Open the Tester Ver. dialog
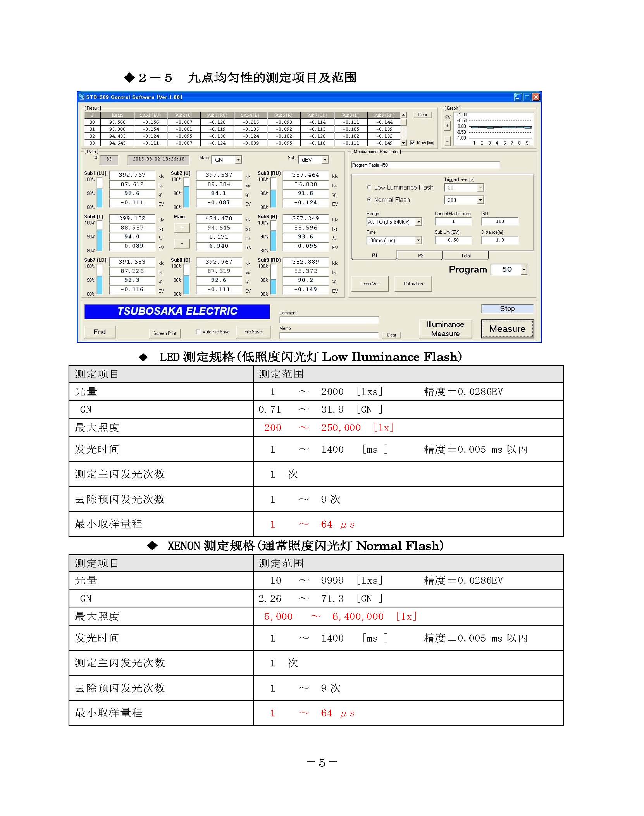 pyautogui.click(x=369, y=284)
